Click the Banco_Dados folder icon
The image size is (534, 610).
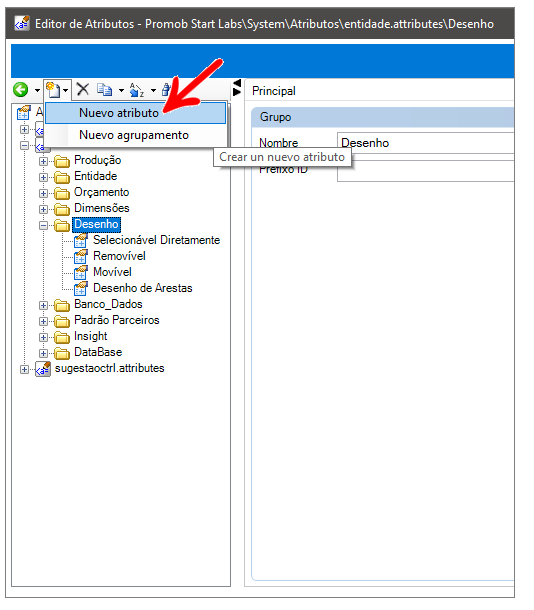point(62,305)
